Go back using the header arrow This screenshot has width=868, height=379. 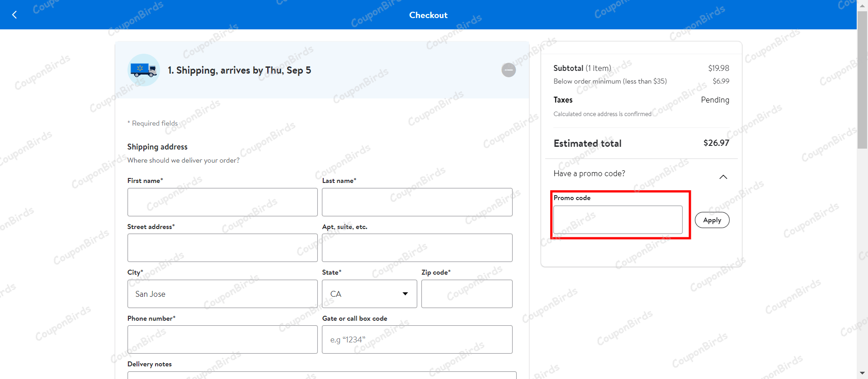tap(14, 15)
